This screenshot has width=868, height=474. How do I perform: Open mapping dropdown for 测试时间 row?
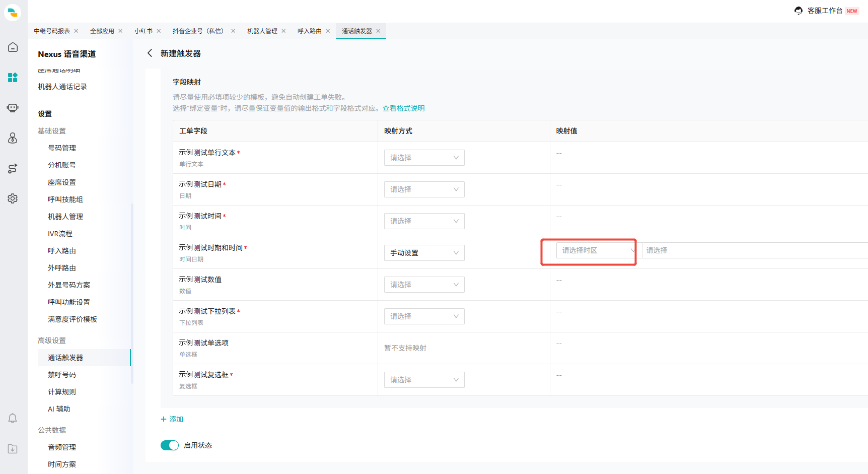424,221
